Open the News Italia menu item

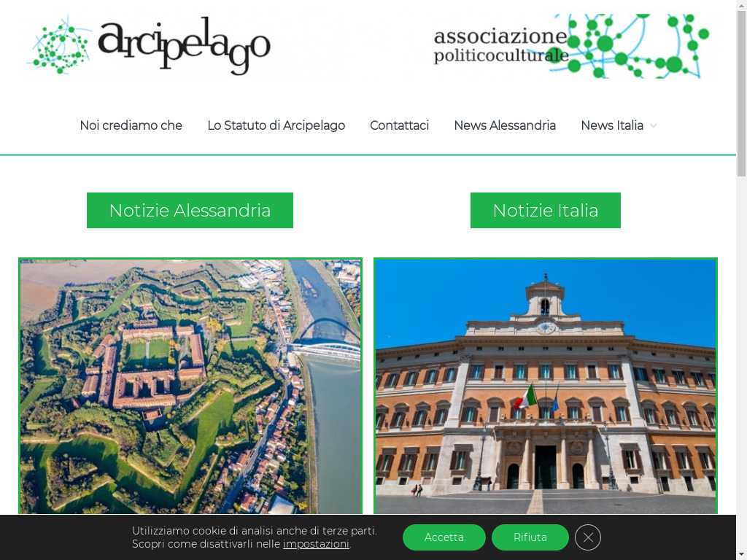point(612,125)
